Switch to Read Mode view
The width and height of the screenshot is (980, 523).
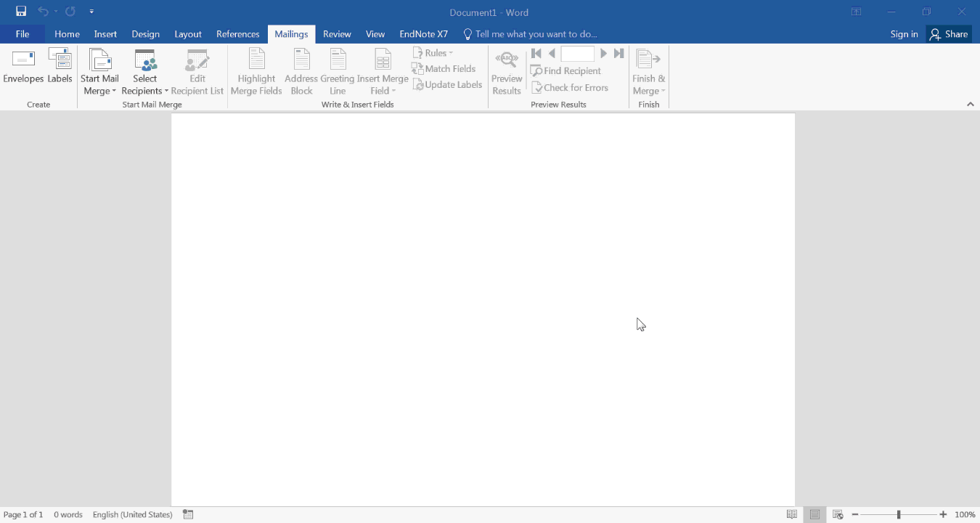[x=792, y=514]
